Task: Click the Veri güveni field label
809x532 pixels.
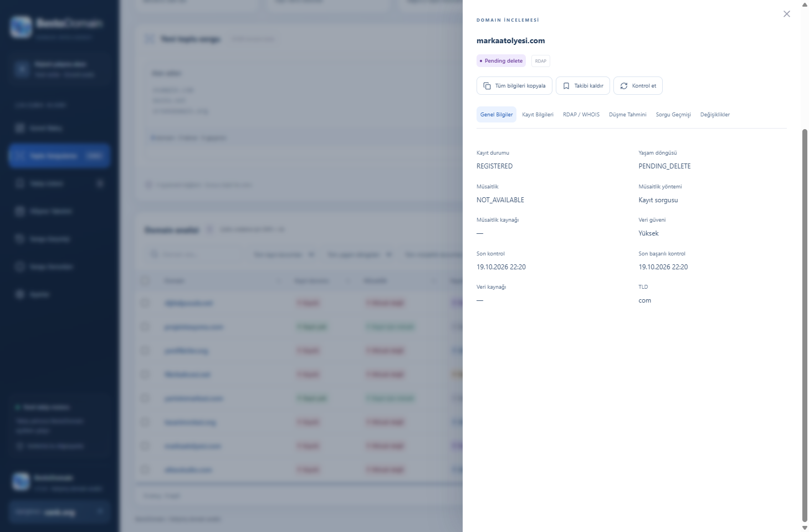Action: click(652, 220)
